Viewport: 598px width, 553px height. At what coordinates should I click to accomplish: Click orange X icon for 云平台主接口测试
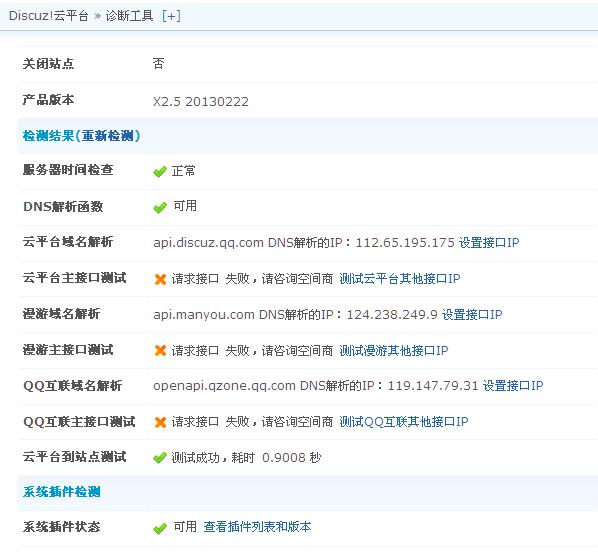pos(160,280)
